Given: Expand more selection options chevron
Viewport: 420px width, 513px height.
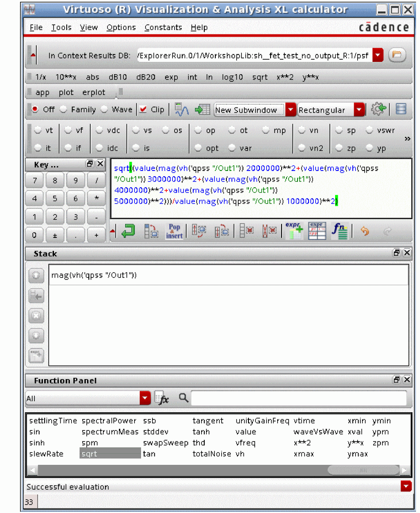Looking at the screenshot, I should click(x=407, y=139).
